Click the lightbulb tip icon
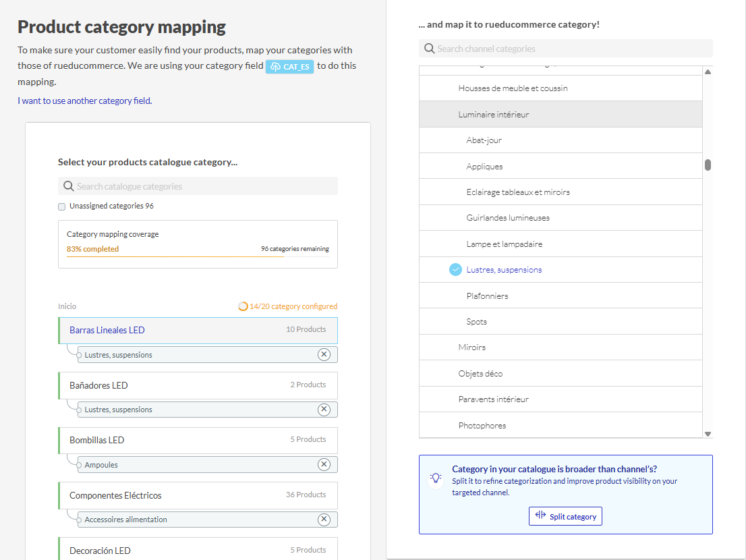This screenshot has width=746, height=560. coord(436,478)
